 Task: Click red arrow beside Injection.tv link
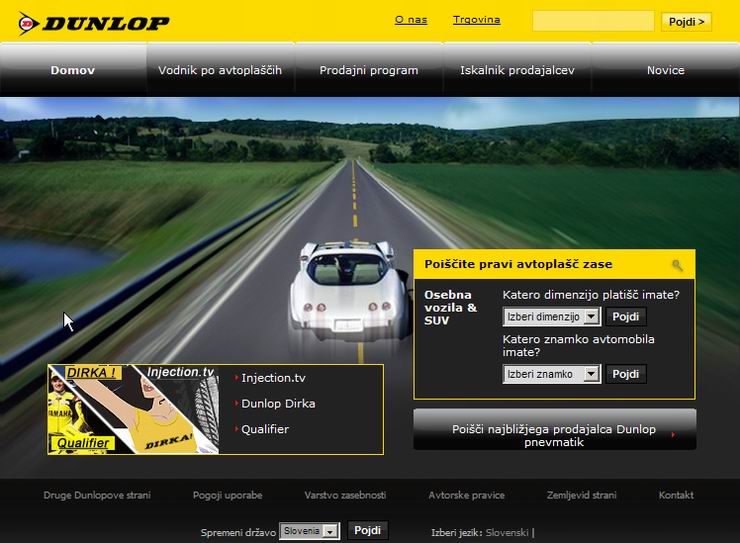(x=236, y=377)
